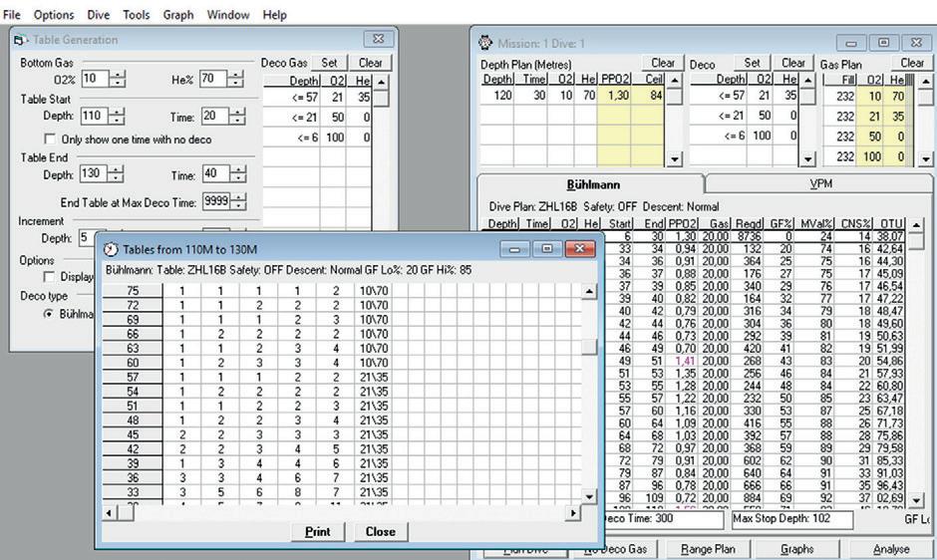The width and height of the screenshot is (937, 560).
Task: Click the Depth Plan table scroll-down arrow
Action: click(x=674, y=159)
